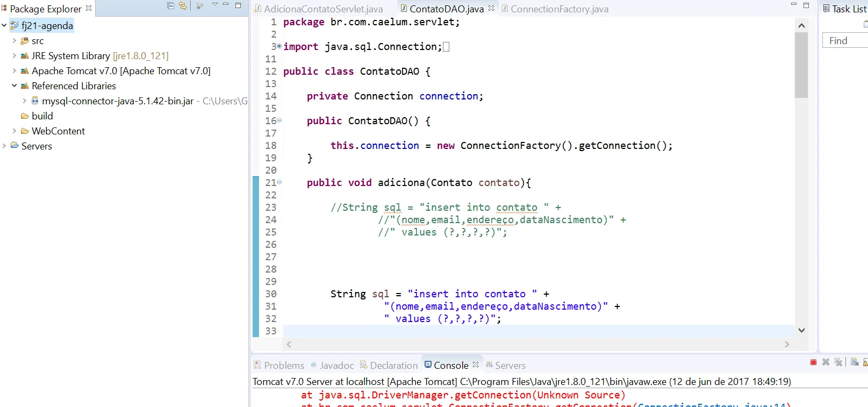Select the build folder icon
Screen dimensions: 868x407
tap(25, 116)
